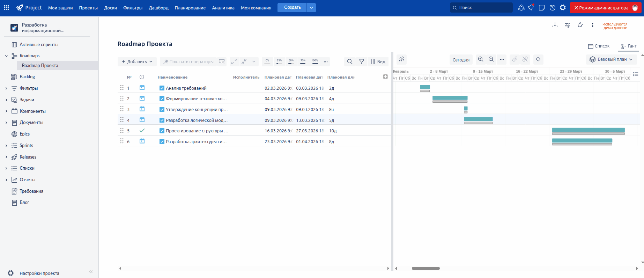
Task: Add roadmap to favorites with star icon
Action: (580, 25)
